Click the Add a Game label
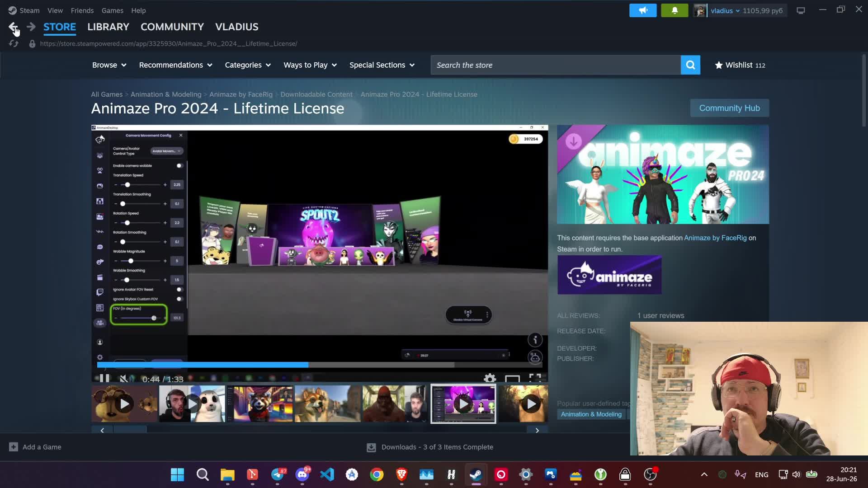Image resolution: width=868 pixels, height=488 pixels. point(42,447)
